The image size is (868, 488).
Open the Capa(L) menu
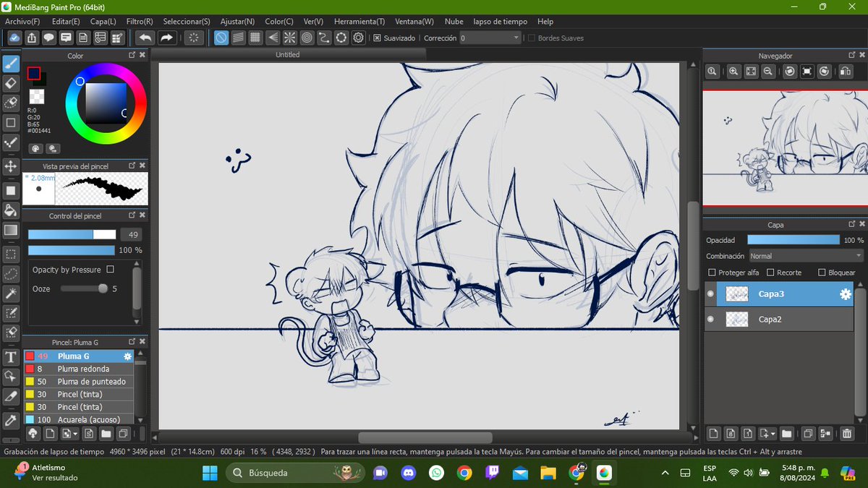click(x=103, y=22)
